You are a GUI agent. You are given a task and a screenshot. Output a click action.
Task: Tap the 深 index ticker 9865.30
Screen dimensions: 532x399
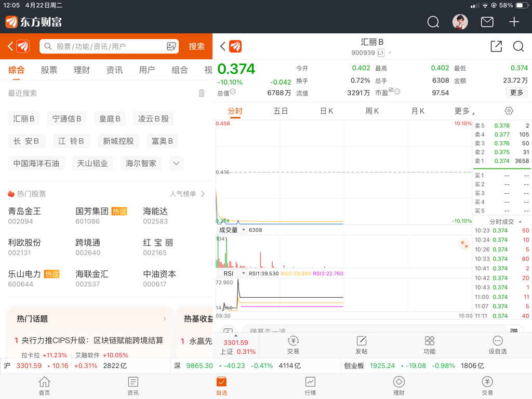tap(256, 366)
